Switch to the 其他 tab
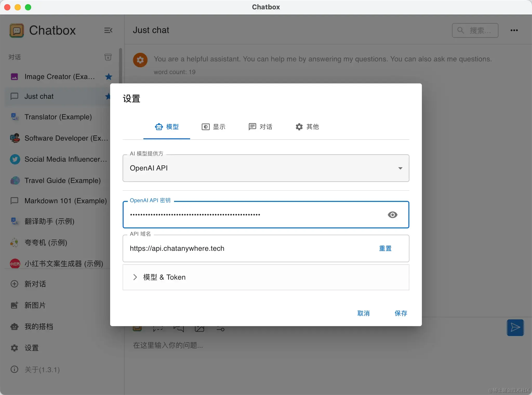 (307, 127)
